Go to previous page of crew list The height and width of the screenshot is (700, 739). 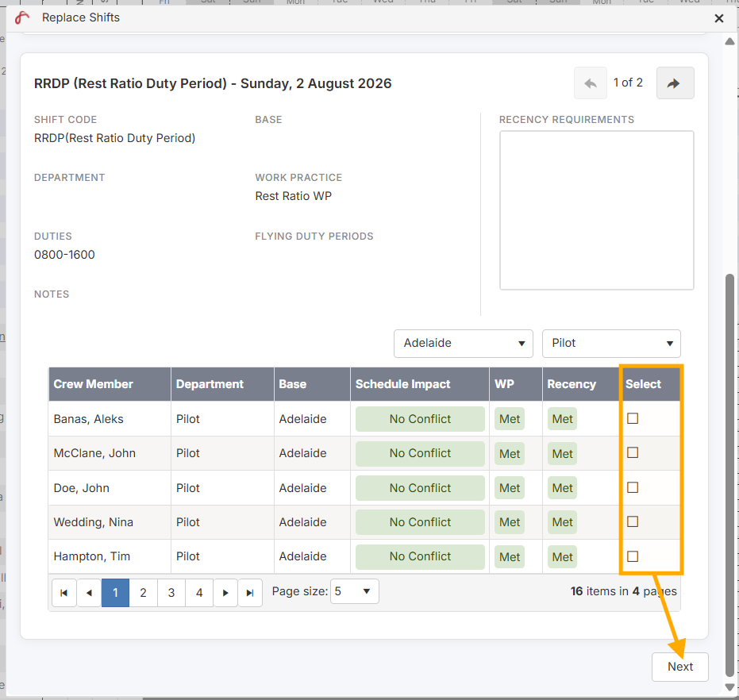coord(89,593)
